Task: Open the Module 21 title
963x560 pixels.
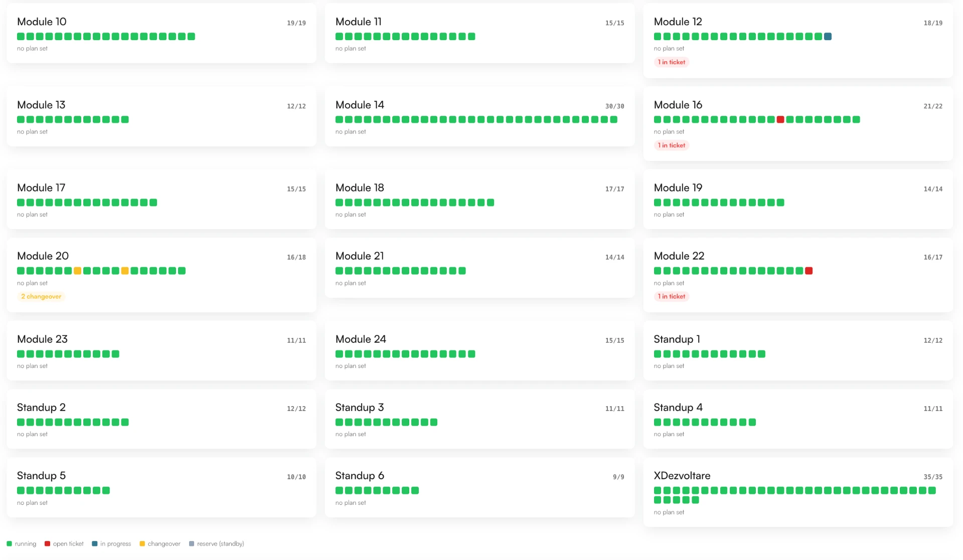Action: (x=360, y=256)
